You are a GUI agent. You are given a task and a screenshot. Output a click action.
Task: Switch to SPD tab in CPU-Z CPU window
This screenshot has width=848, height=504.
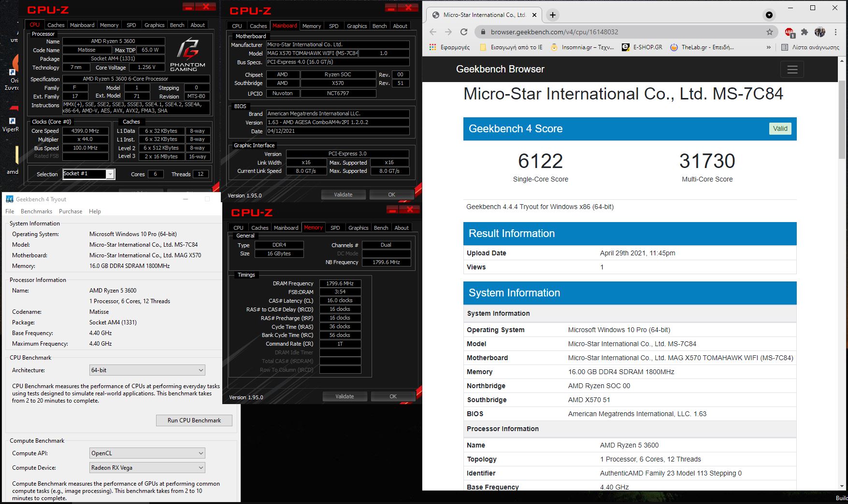coord(131,25)
